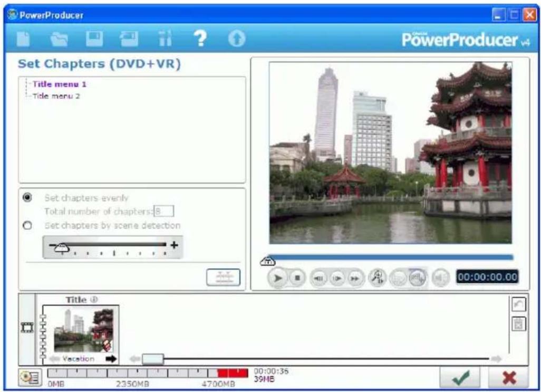Click the upgrade arrow icon in the toolbar
Viewport: 541px width, 392px height.
pos(237,39)
